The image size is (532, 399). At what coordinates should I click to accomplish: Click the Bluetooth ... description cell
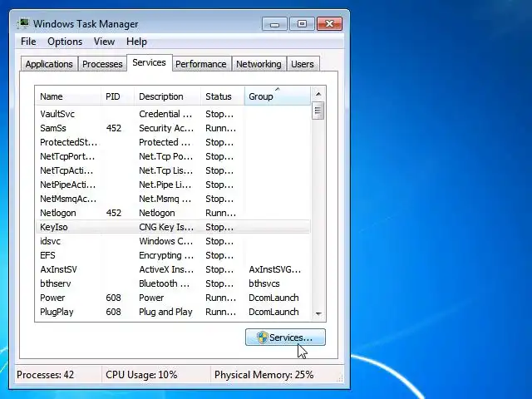(x=165, y=283)
